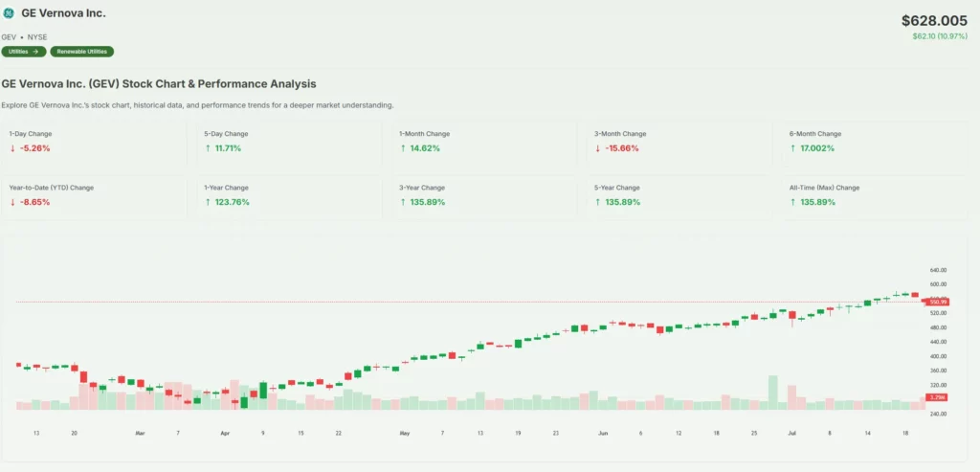Click the red down arrow beside -15.66%
Screen dimensions: 980x472
click(x=598, y=148)
